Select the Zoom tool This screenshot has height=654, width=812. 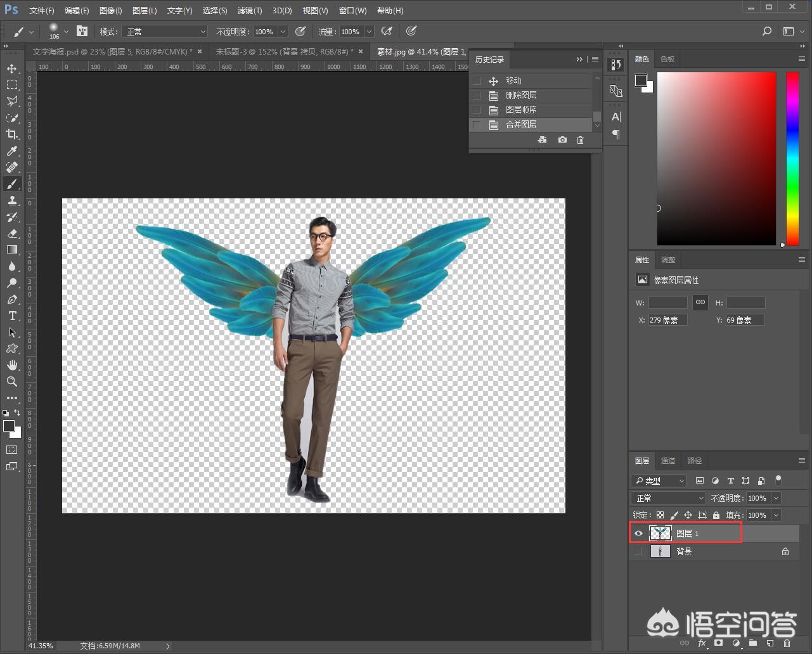pos(11,381)
